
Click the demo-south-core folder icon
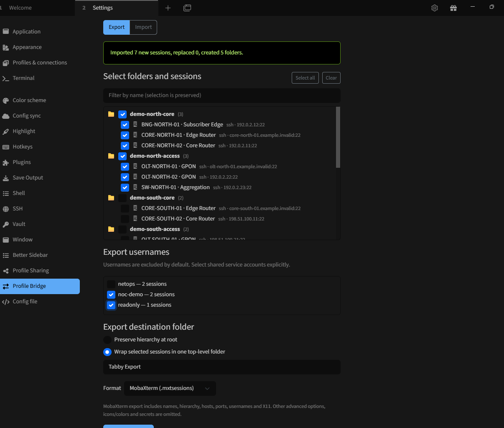click(x=111, y=198)
